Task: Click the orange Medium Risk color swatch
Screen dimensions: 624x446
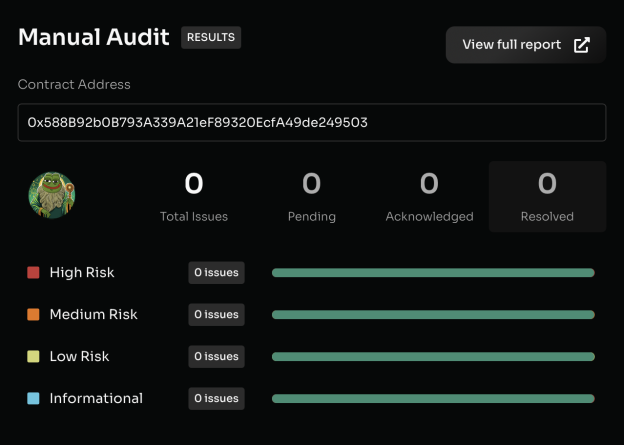Action: 33,314
